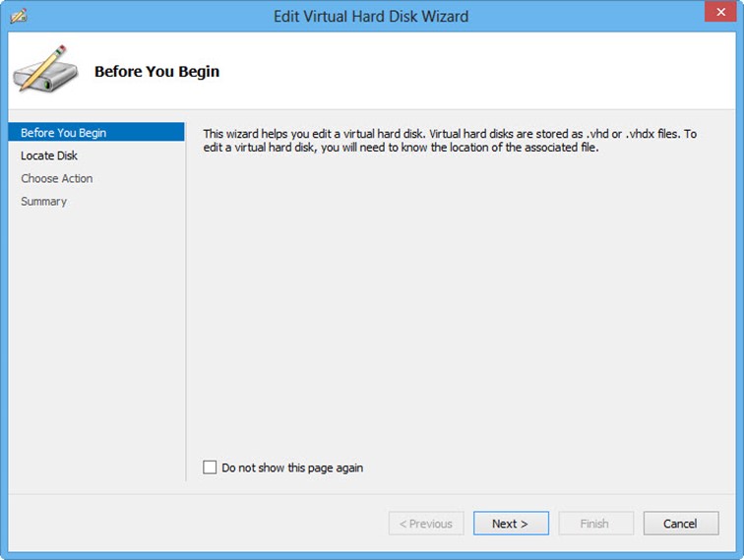Click the '< Previous' button

click(426, 524)
